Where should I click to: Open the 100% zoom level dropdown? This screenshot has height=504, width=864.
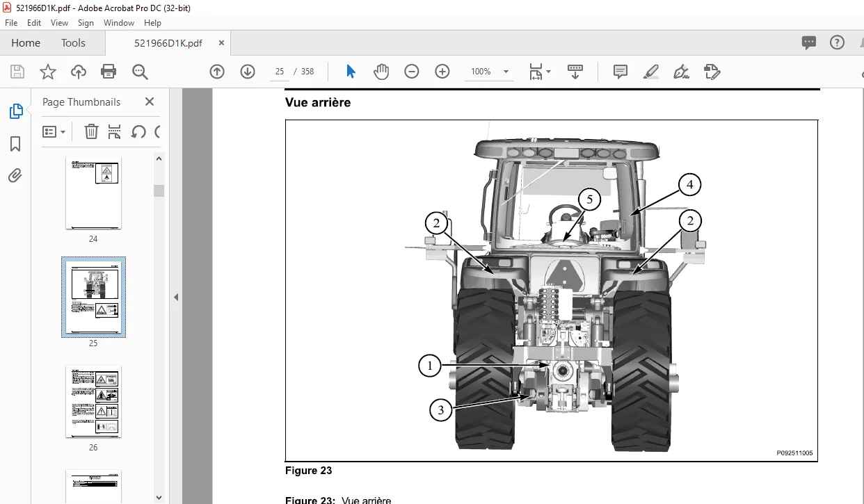490,72
